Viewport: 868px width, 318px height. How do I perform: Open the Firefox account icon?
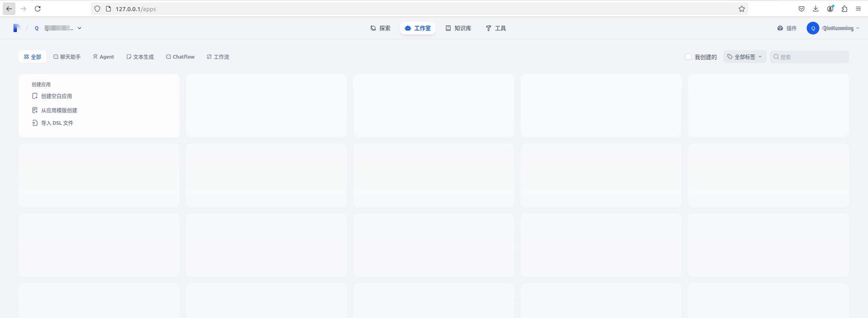pyautogui.click(x=830, y=9)
